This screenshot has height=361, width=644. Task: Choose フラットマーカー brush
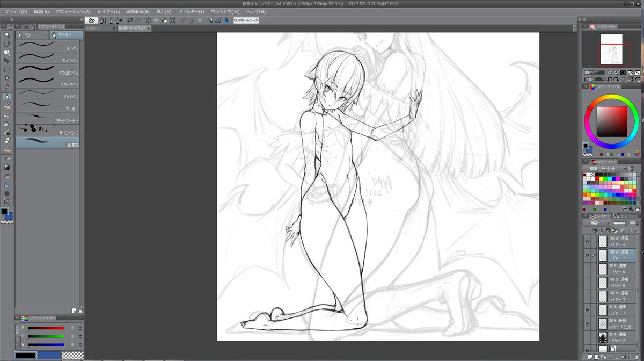pyautogui.click(x=47, y=117)
